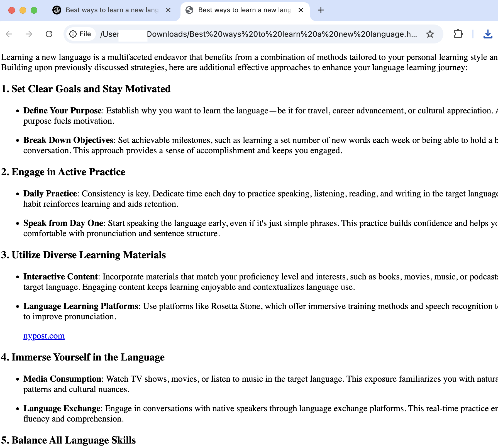Click the bold text Break Down Objectives

tap(68, 140)
